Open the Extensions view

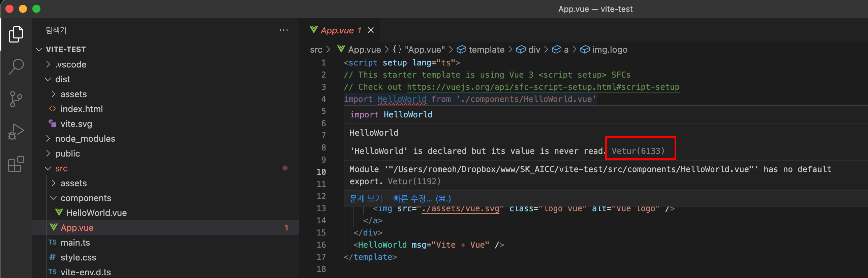pyautogui.click(x=16, y=164)
